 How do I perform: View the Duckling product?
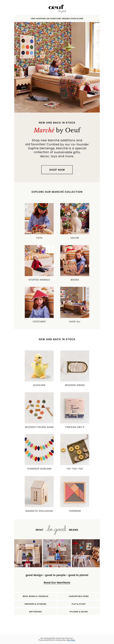pos(39,366)
